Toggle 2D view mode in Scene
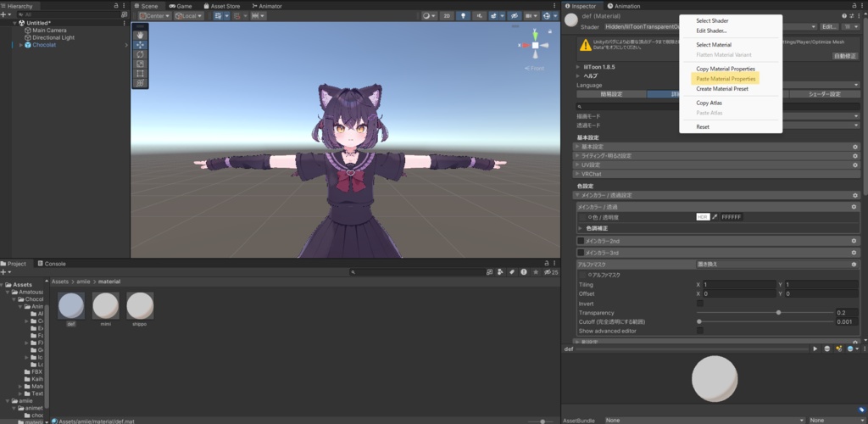 pos(447,16)
